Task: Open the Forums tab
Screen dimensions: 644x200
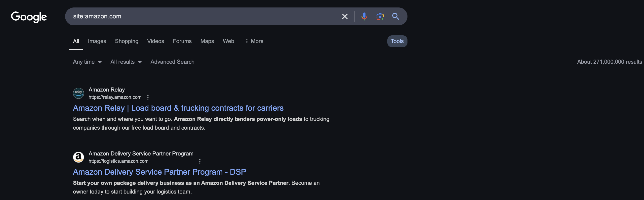Action: (182, 41)
